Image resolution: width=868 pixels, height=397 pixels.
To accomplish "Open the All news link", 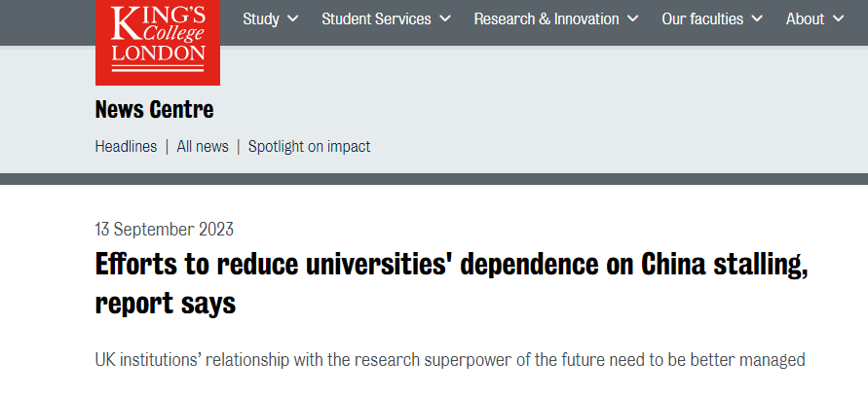I will coord(203,147).
